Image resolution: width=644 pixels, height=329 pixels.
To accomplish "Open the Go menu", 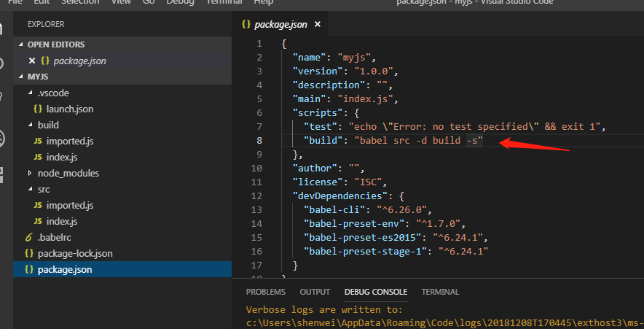I will coord(149,2).
